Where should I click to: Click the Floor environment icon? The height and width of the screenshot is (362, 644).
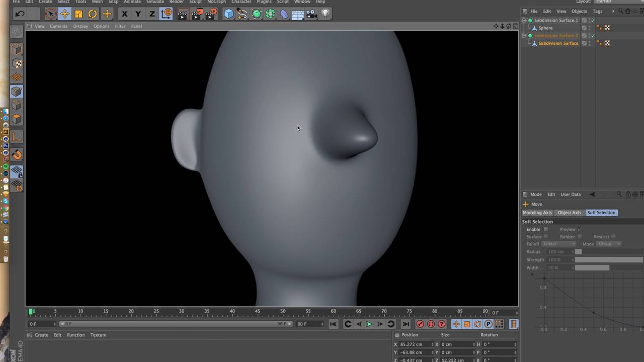298,14
